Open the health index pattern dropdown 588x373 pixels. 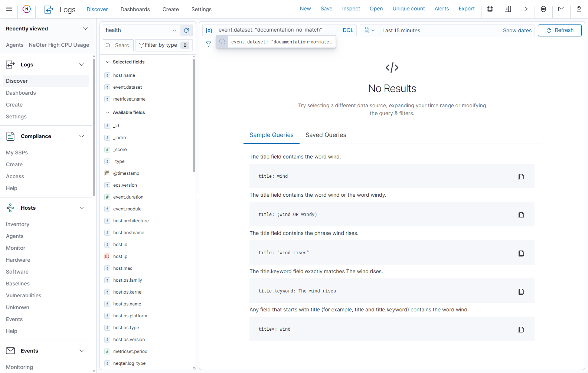[141, 30]
